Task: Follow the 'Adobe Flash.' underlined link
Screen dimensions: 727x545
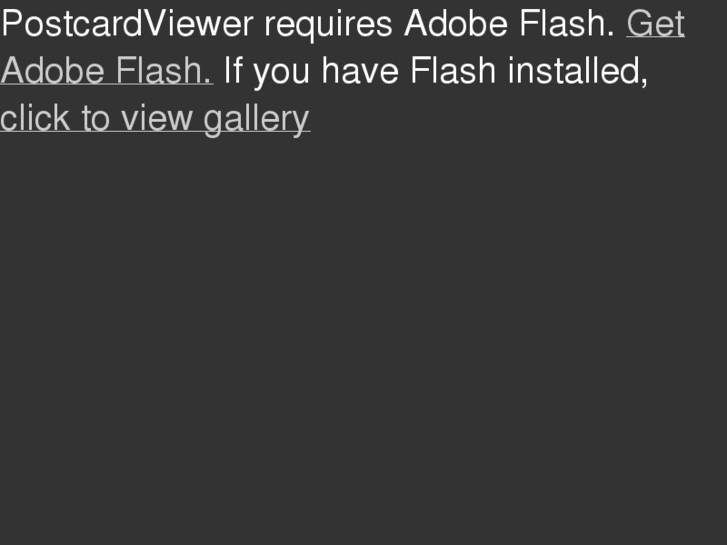Action: (x=107, y=71)
